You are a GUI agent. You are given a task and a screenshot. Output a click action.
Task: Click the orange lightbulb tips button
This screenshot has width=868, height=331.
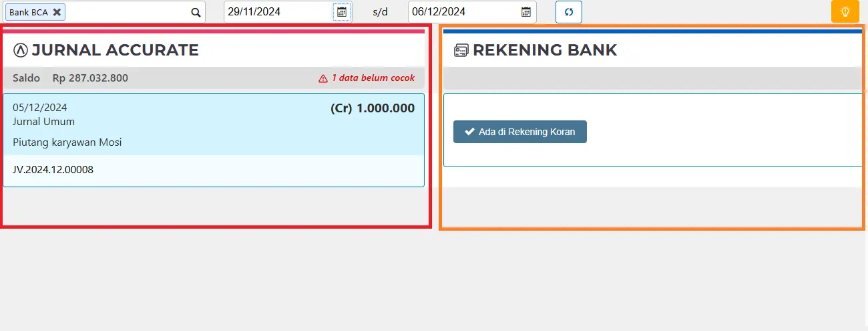[845, 12]
